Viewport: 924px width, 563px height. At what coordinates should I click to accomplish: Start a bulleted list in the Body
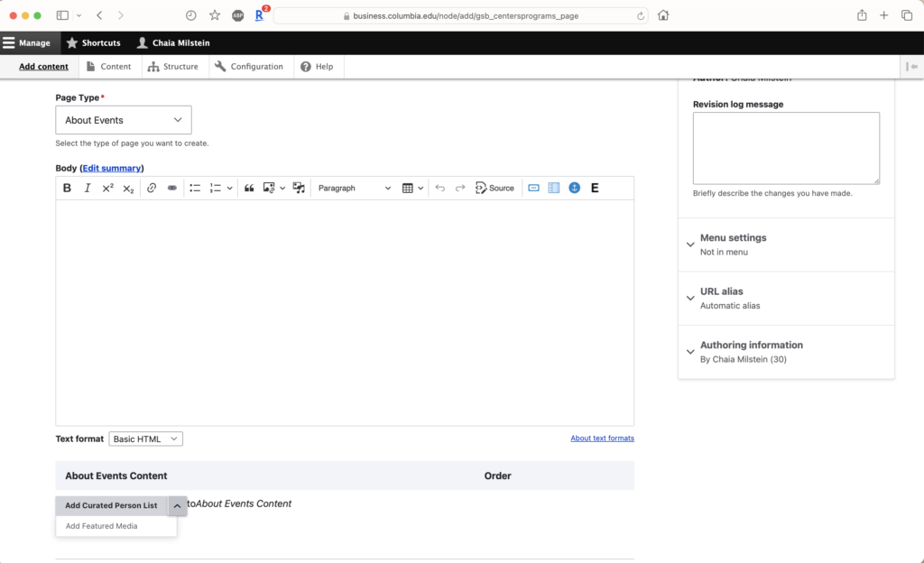pyautogui.click(x=195, y=188)
